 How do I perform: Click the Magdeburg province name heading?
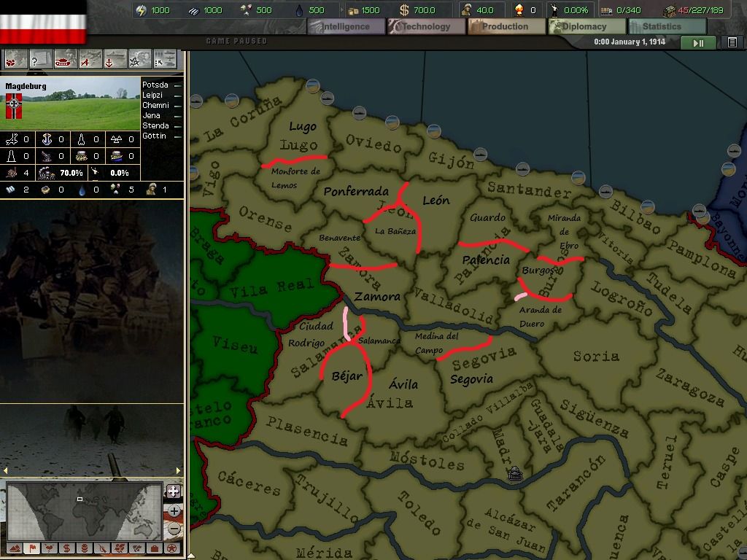(26, 86)
